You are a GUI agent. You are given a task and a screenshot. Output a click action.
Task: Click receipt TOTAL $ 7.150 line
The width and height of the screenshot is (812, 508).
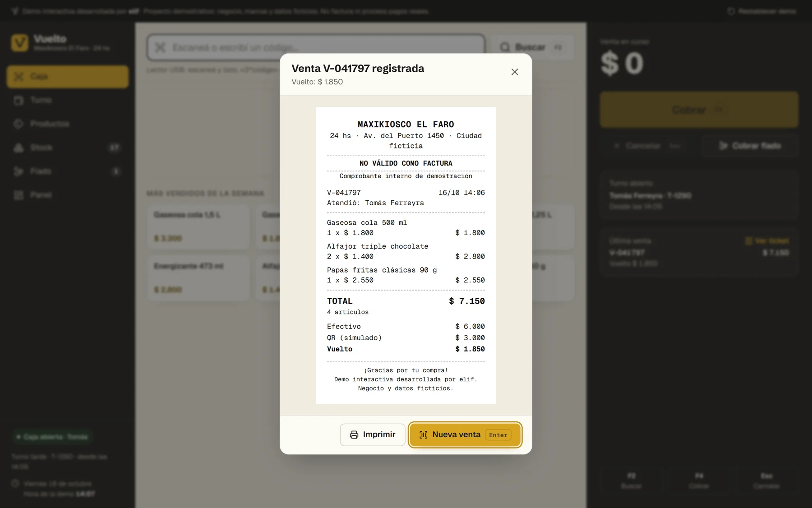click(x=406, y=301)
